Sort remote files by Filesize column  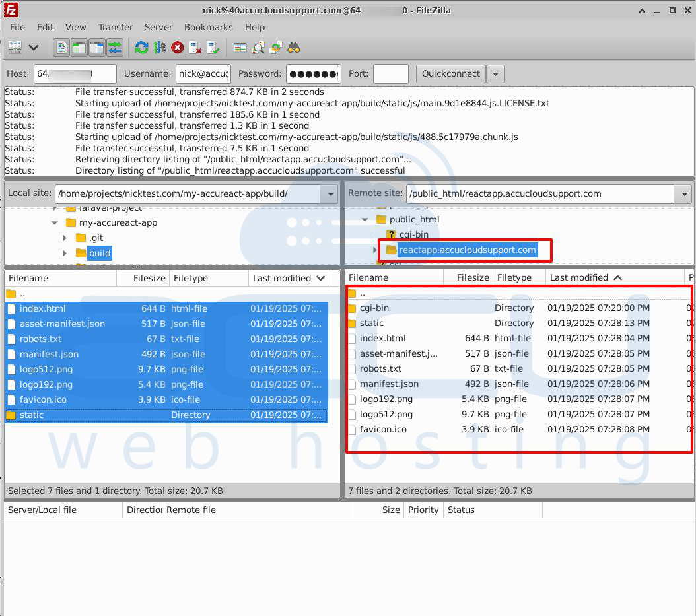472,278
